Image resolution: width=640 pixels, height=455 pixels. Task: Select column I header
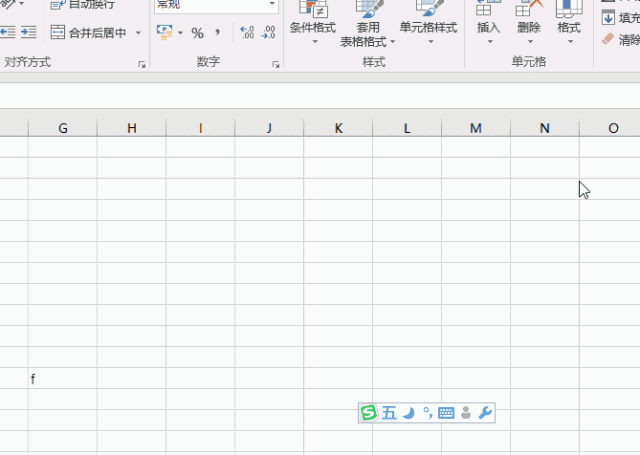point(200,128)
